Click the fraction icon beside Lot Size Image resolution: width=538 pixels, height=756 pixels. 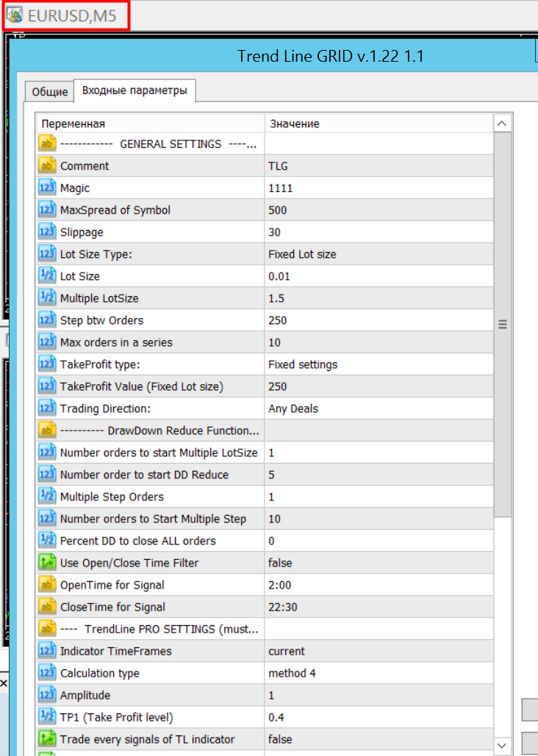coord(47,276)
